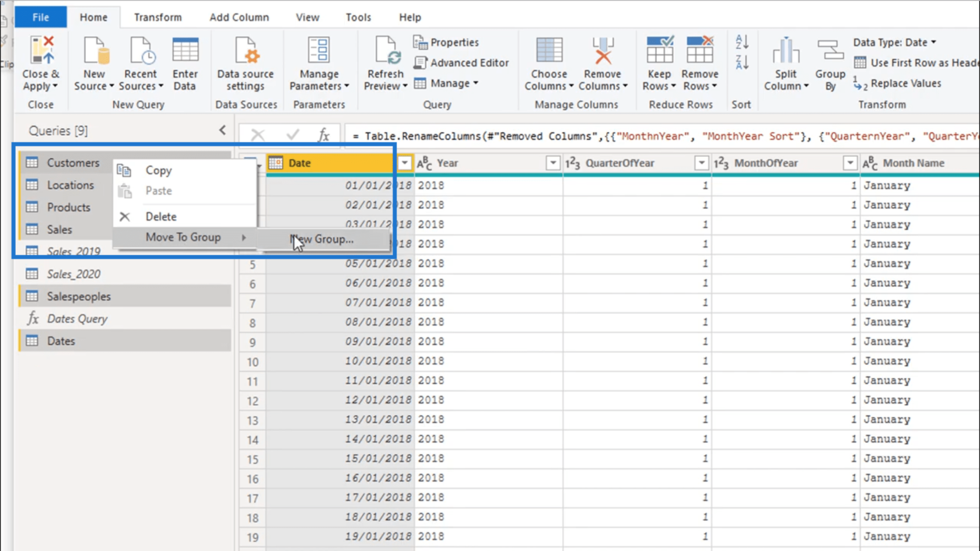Click the Date column type icon

(x=276, y=163)
